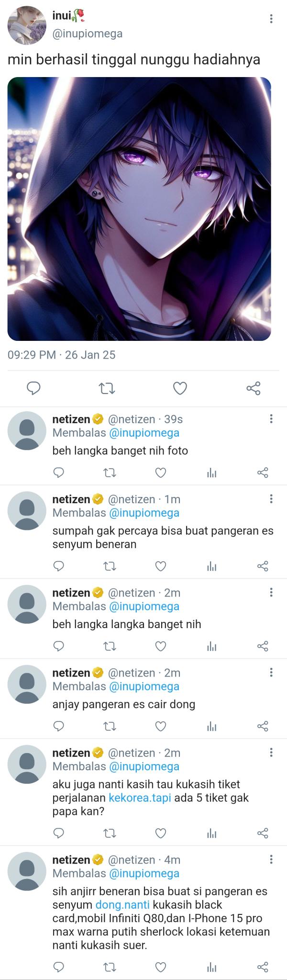Like the black card Infiniti Q80 reply
The width and height of the screenshot is (287, 980).
161,967
